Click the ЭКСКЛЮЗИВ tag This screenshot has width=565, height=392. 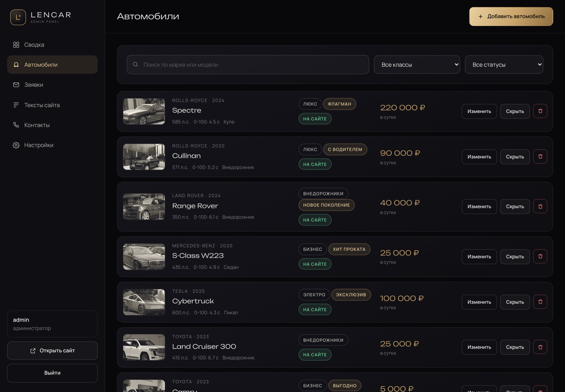click(x=351, y=295)
